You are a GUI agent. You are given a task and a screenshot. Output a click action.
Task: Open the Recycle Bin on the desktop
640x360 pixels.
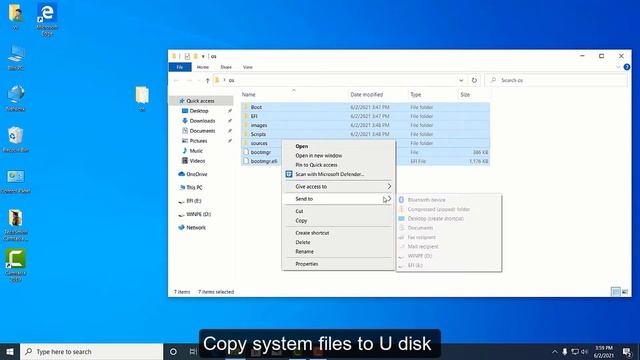16,139
